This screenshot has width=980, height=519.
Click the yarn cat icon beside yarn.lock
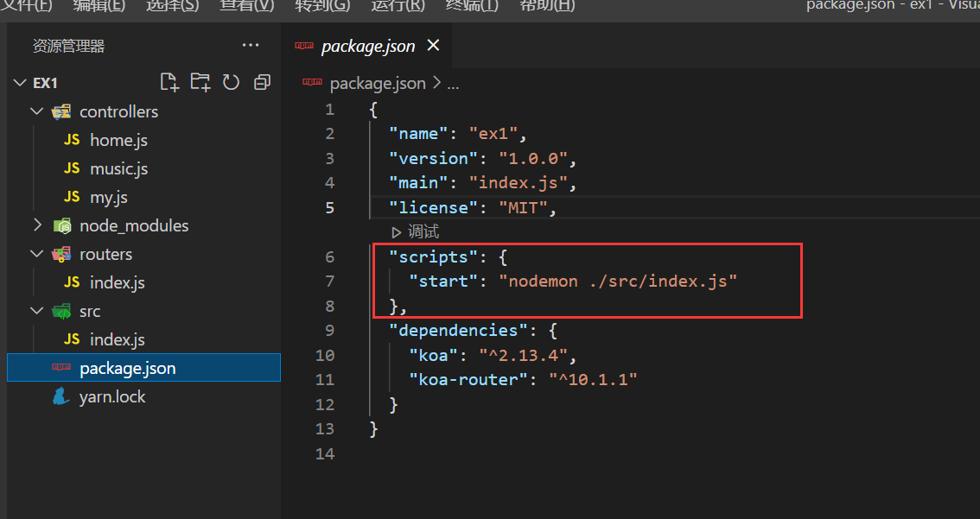click(60, 396)
